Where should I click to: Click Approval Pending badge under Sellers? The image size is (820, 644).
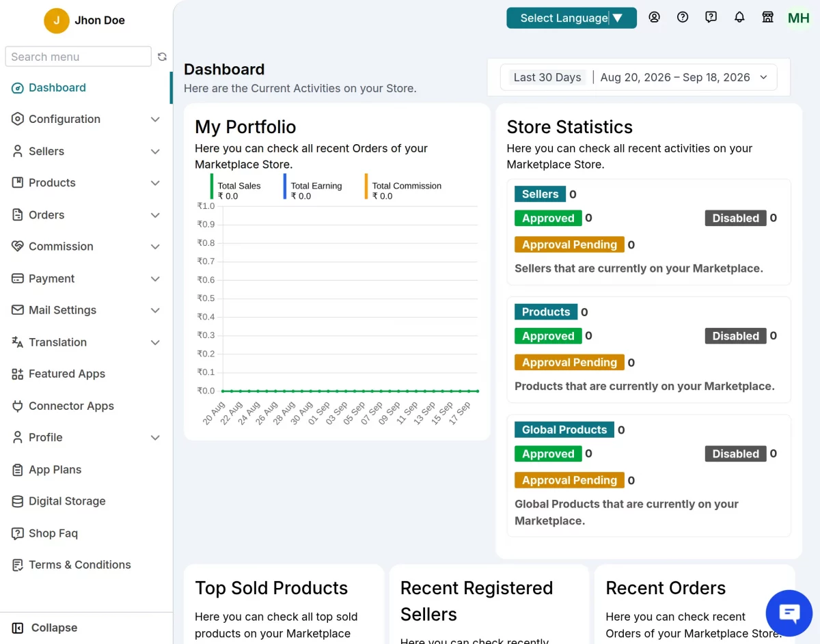(569, 244)
